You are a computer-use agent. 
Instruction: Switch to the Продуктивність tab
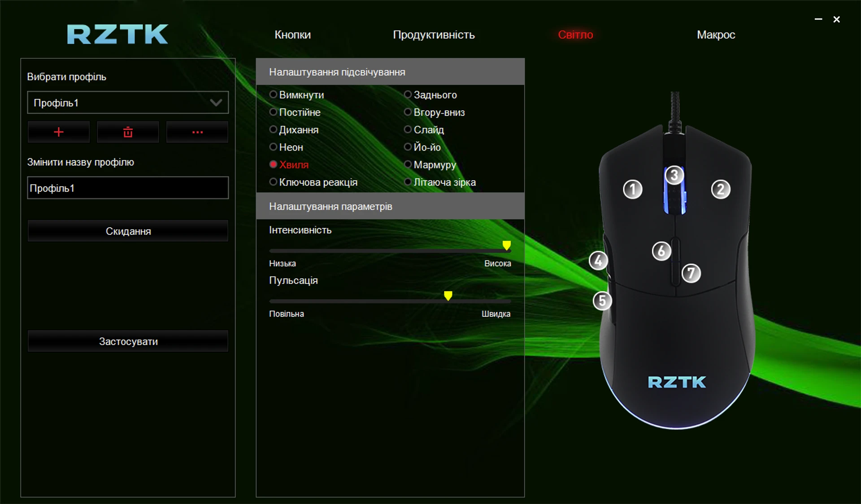pyautogui.click(x=434, y=34)
